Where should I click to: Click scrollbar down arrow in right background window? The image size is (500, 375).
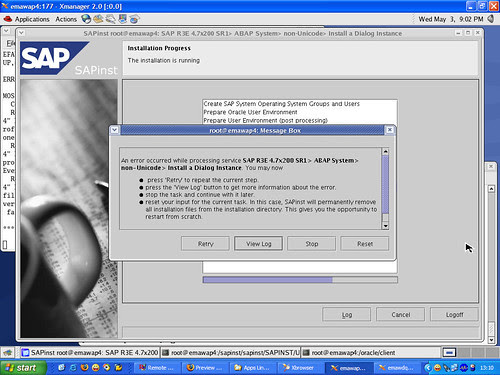[x=491, y=340]
